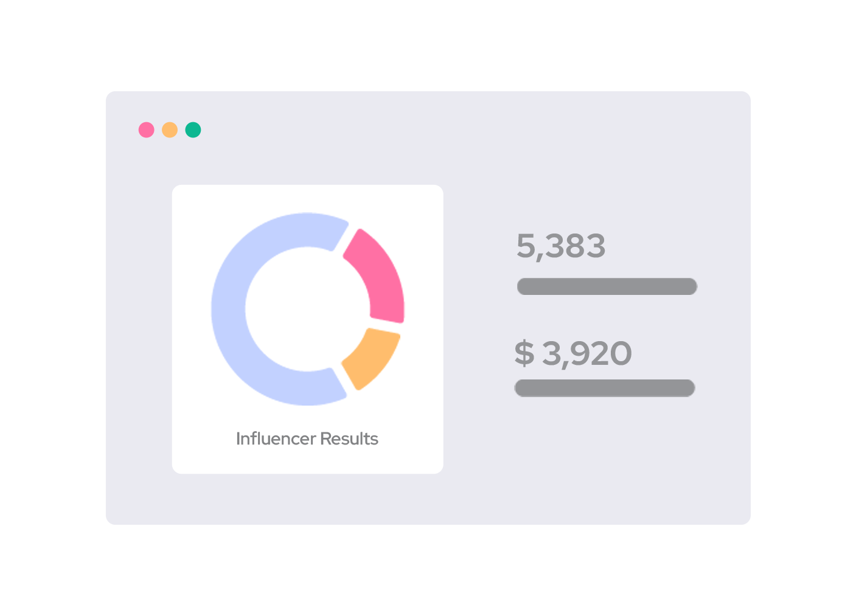This screenshot has width=856, height=616.
Task: Click the middle of the bar under 5,383
Action: click(x=607, y=286)
